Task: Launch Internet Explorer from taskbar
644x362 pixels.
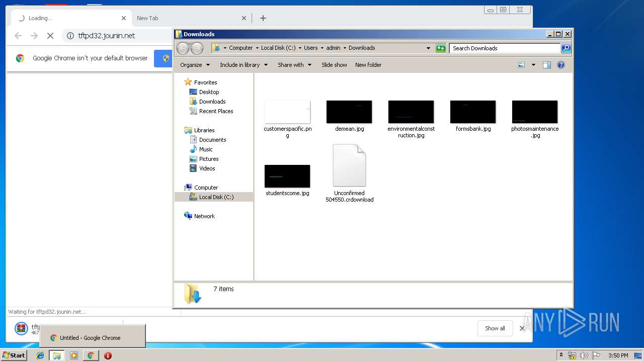Action: coord(40,355)
